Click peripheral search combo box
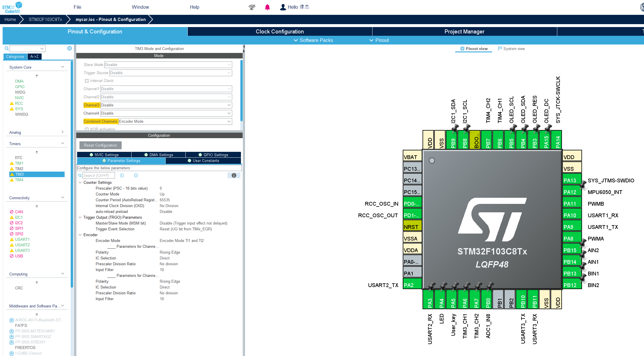Viewport: 644px width, 356px height. click(28, 48)
